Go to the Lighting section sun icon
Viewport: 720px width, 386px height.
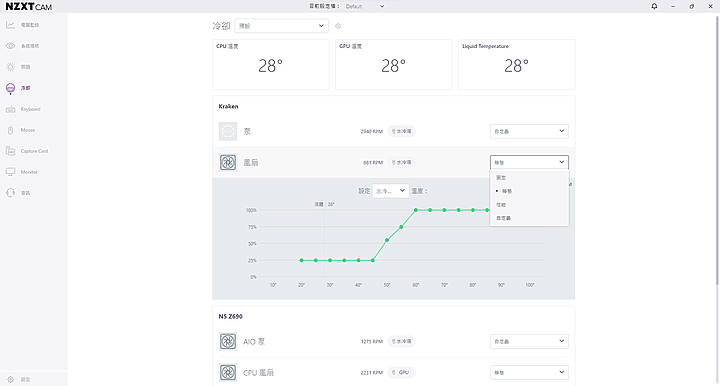click(x=11, y=67)
